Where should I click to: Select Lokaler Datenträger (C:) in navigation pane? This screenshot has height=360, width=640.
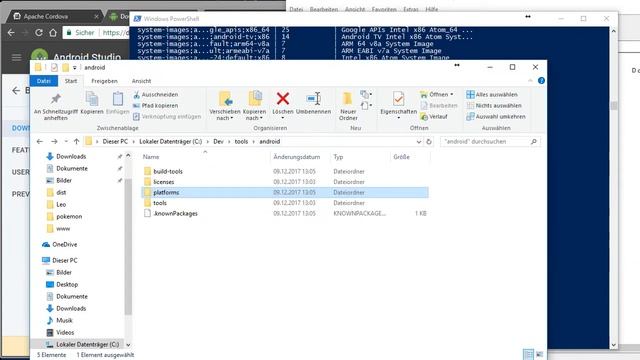pos(87,344)
